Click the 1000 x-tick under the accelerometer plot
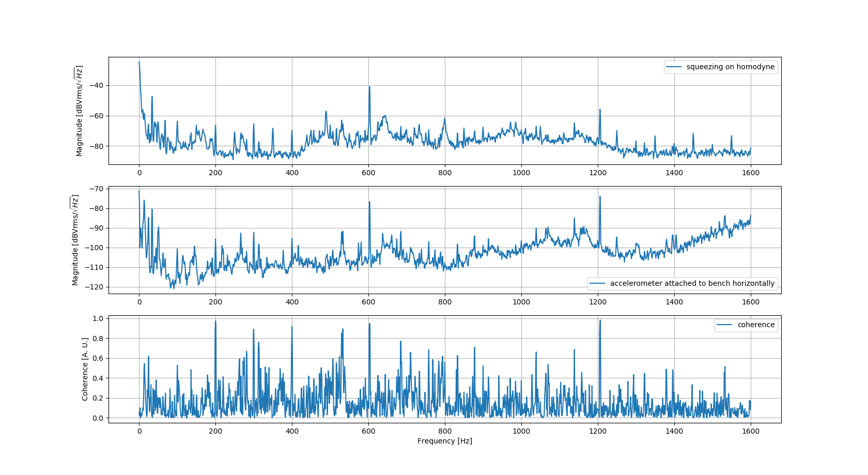Screen dimensions: 868x475 point(521,302)
